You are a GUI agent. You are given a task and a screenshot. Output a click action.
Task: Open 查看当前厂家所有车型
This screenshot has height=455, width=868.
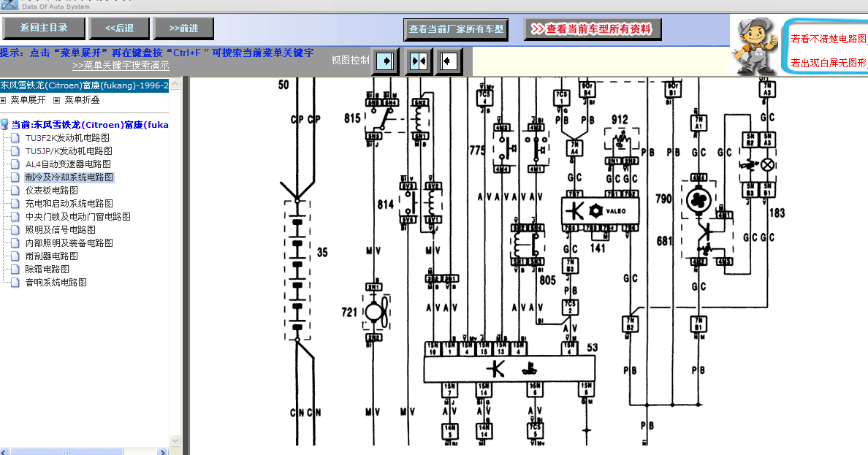456,29
